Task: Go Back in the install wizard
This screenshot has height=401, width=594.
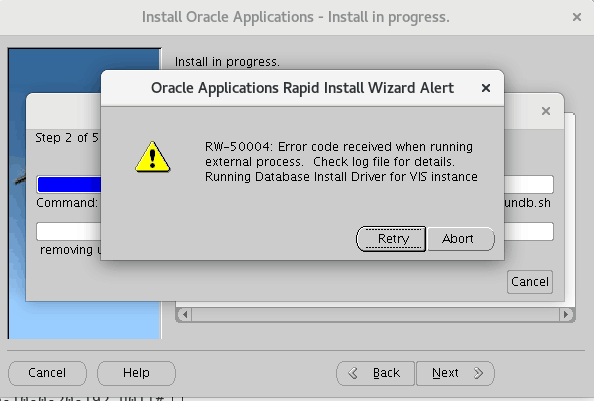Action: (375, 373)
